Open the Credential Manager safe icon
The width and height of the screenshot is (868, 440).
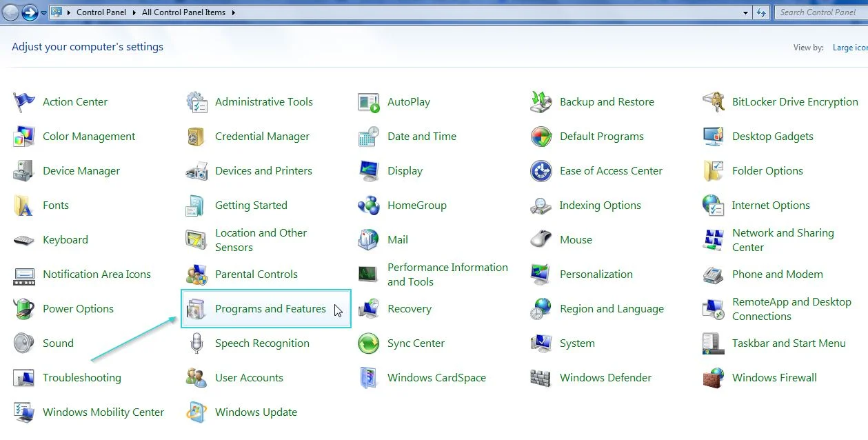click(196, 137)
